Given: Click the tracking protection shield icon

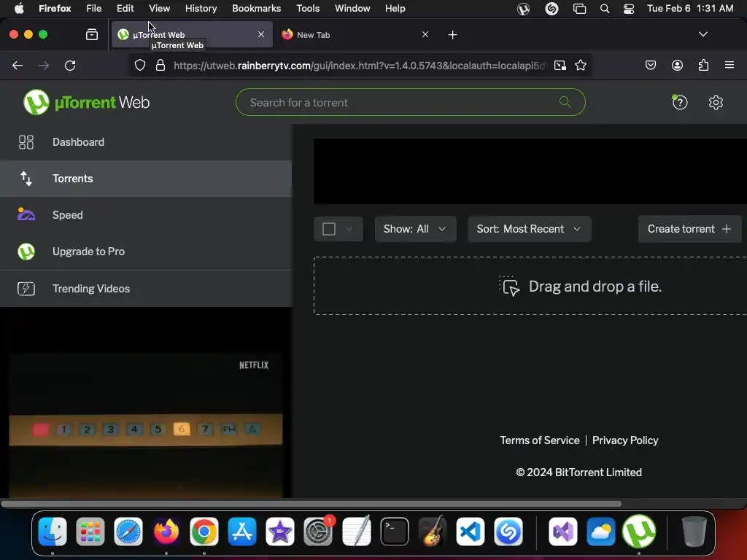Looking at the screenshot, I should pyautogui.click(x=139, y=65).
